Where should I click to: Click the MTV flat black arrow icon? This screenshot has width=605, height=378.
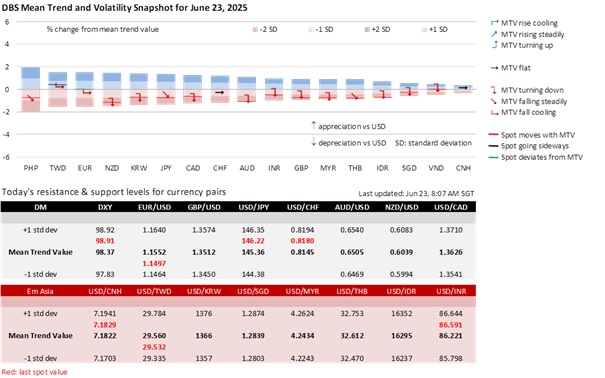tap(494, 68)
